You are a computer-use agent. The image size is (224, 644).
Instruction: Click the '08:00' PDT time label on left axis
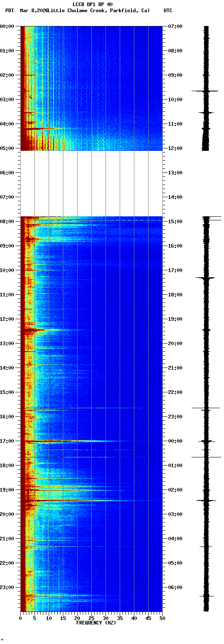[x=7, y=221]
